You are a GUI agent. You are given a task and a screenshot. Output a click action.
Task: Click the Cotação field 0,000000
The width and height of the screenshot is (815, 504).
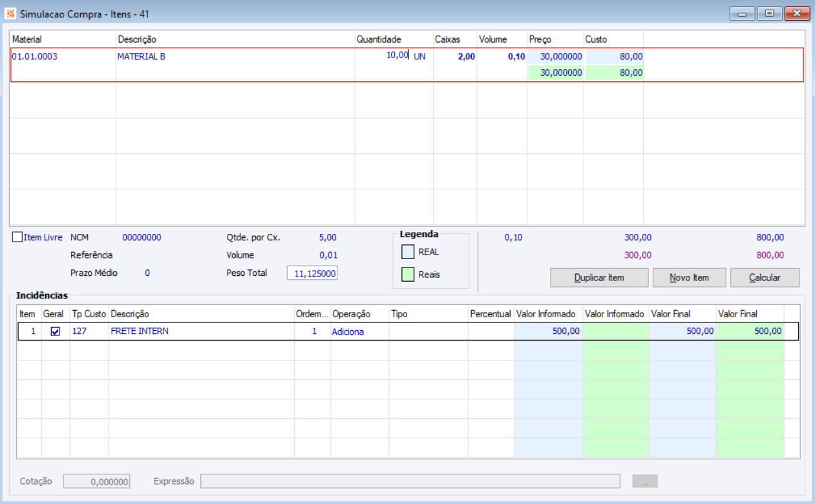(96, 481)
